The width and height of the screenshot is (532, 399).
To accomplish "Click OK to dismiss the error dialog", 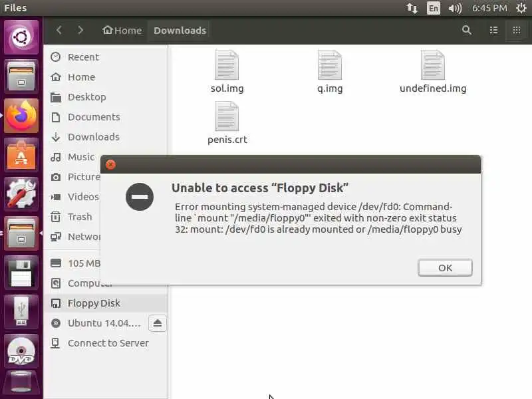I will point(445,268).
